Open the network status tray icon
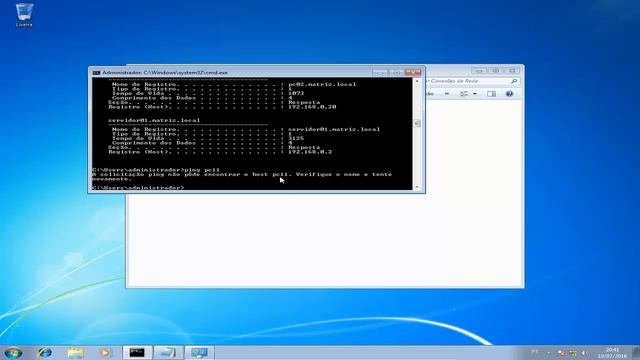Screen dimensions: 640x360 [573, 353]
